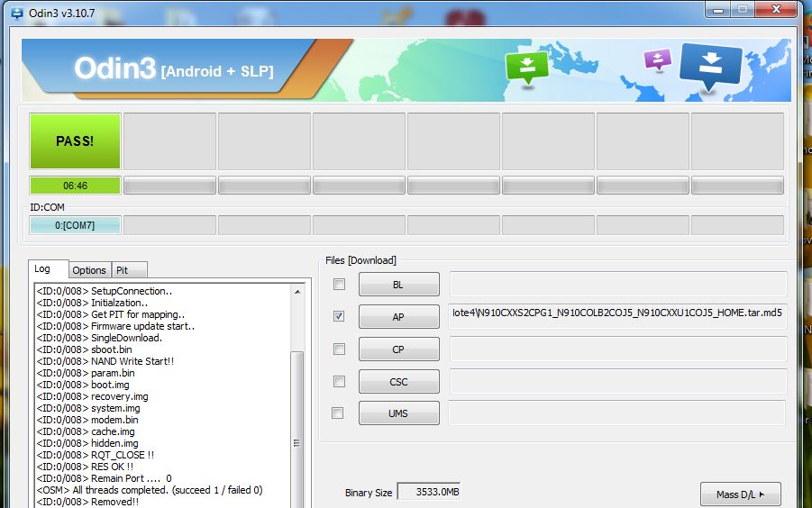Click the 'All threads completed' log line

coord(150,490)
